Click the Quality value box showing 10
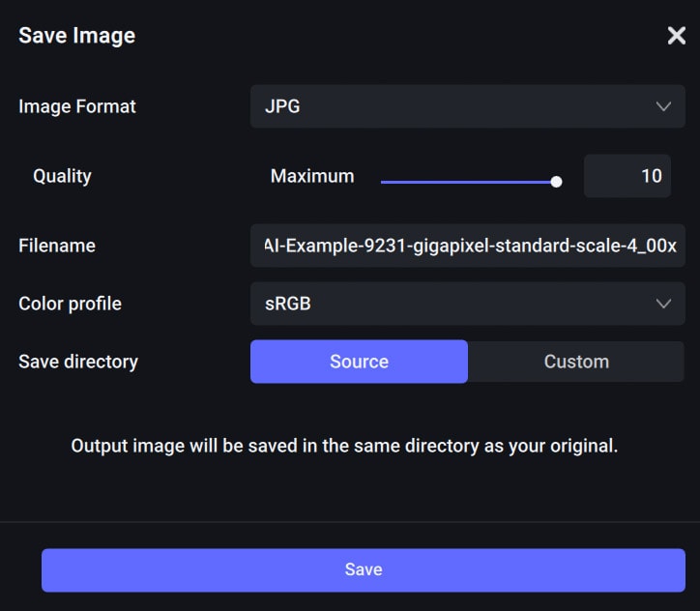 click(x=627, y=176)
